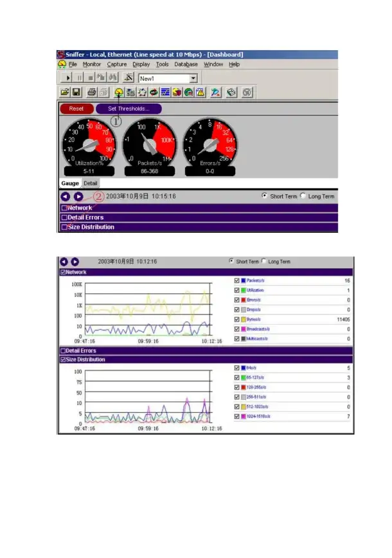The width and height of the screenshot is (392, 558).
Task: Click the Stop and Display toolbar icon
Action: tap(102, 78)
